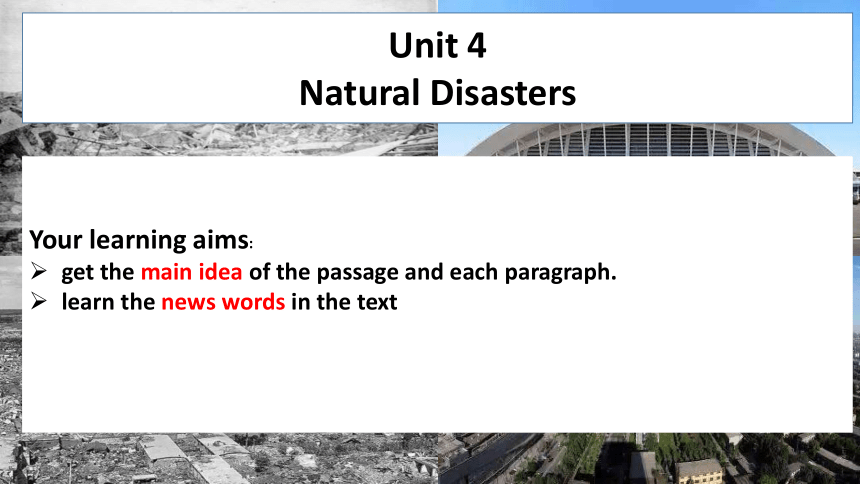Click arrow bullet before 'get the'
Screen dimensions: 860x484
(39, 271)
